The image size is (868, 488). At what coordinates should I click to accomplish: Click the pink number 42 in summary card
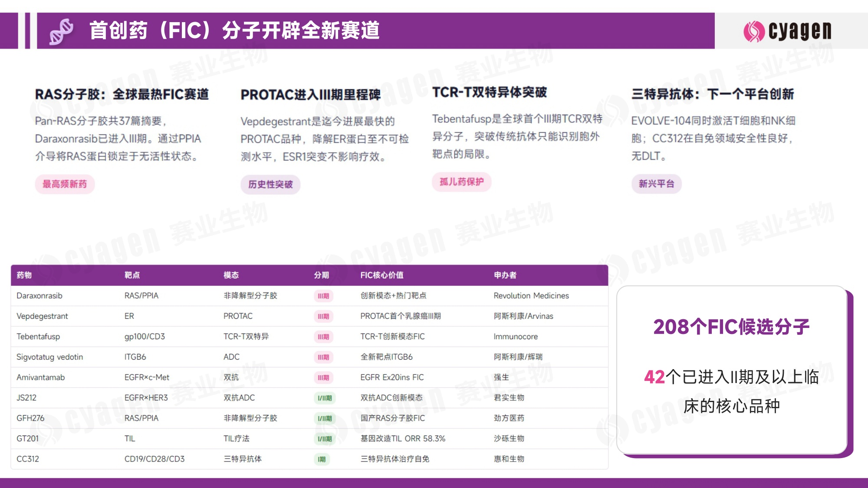click(x=654, y=377)
